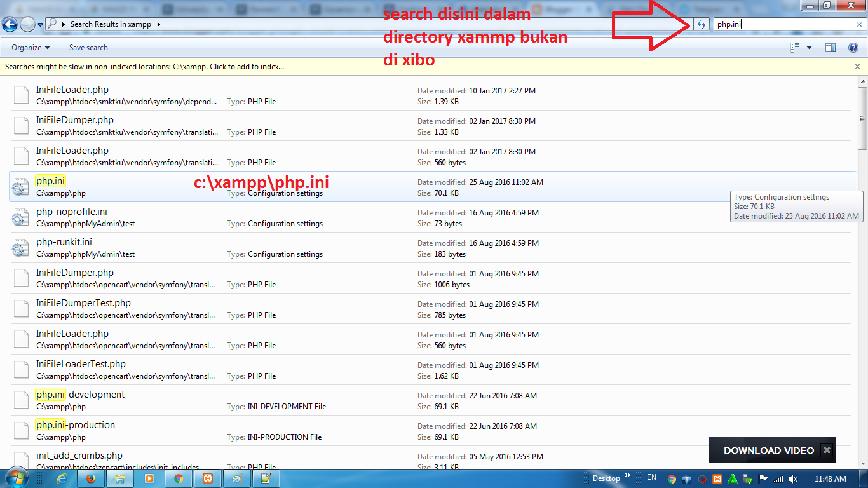Click the green triangle tray icon

[733, 479]
